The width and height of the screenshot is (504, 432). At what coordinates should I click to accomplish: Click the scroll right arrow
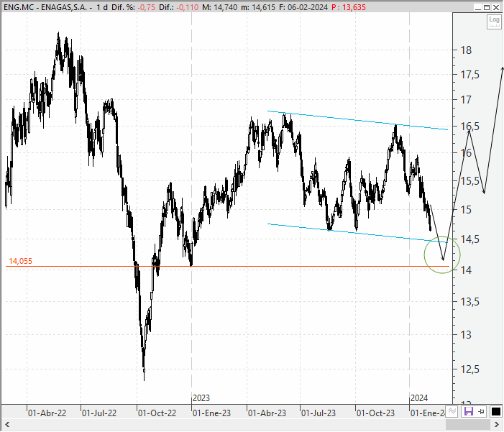point(496,425)
